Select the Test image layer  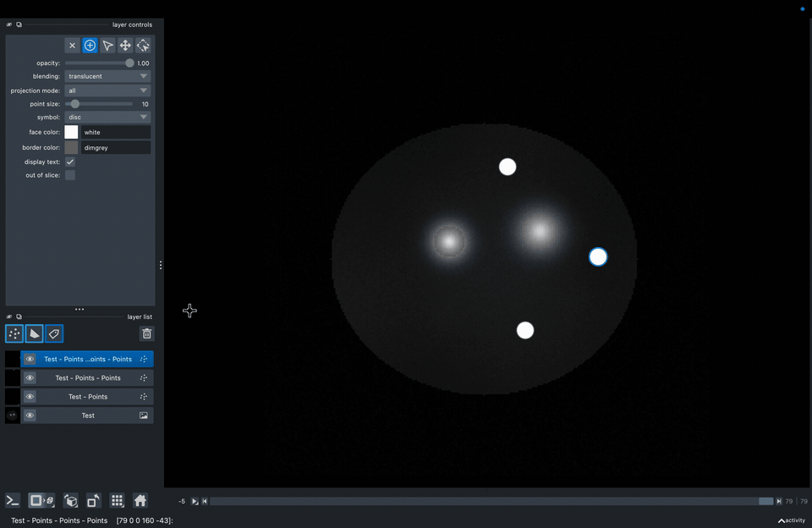coord(87,415)
